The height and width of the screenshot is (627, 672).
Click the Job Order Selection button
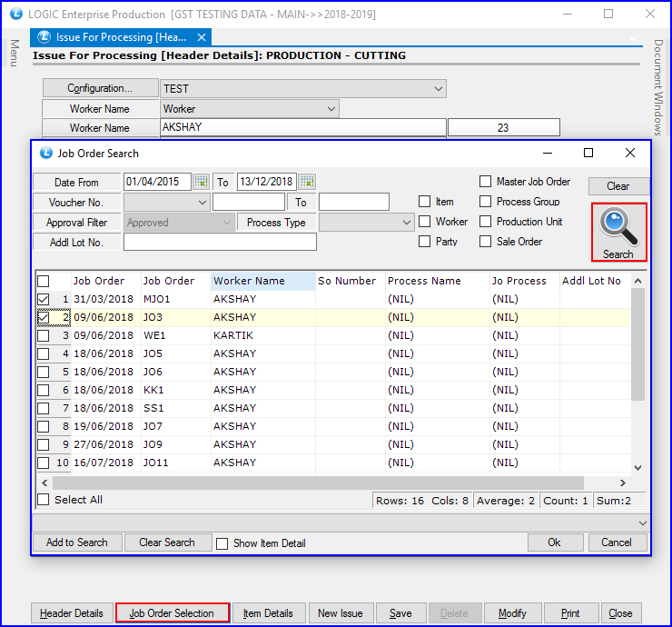172,613
